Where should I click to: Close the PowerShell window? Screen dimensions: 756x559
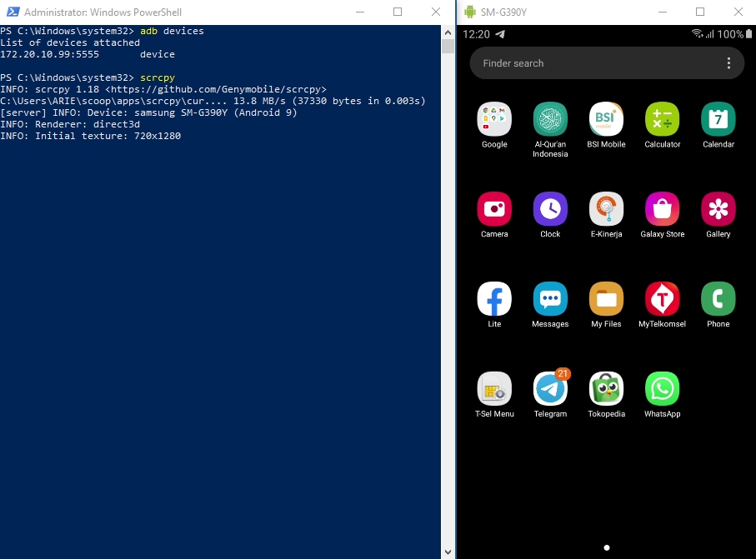point(435,12)
